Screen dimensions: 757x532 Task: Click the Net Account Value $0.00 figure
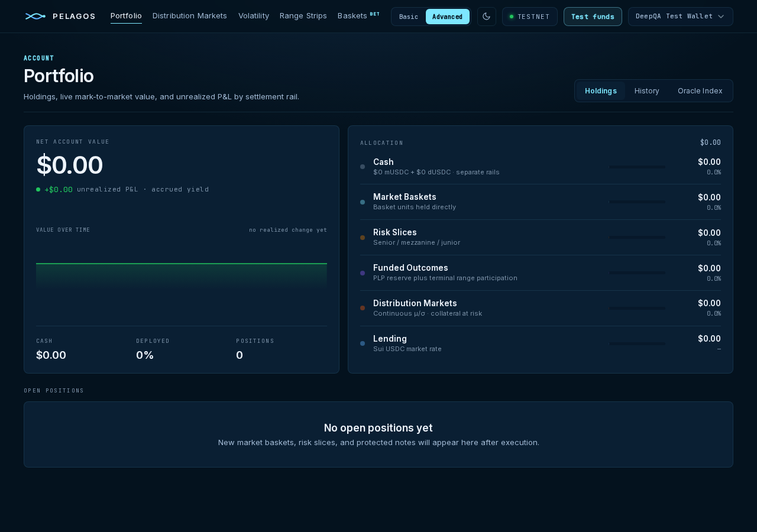[70, 165]
